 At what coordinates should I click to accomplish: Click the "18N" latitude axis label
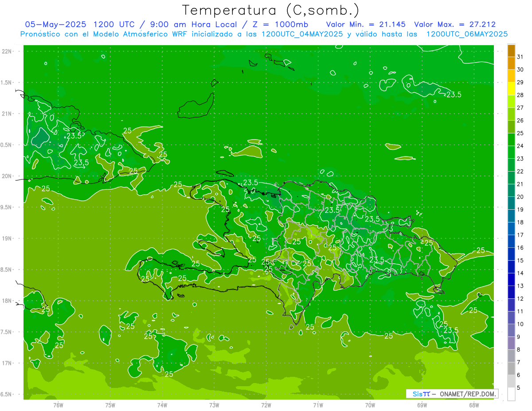coord(7,301)
